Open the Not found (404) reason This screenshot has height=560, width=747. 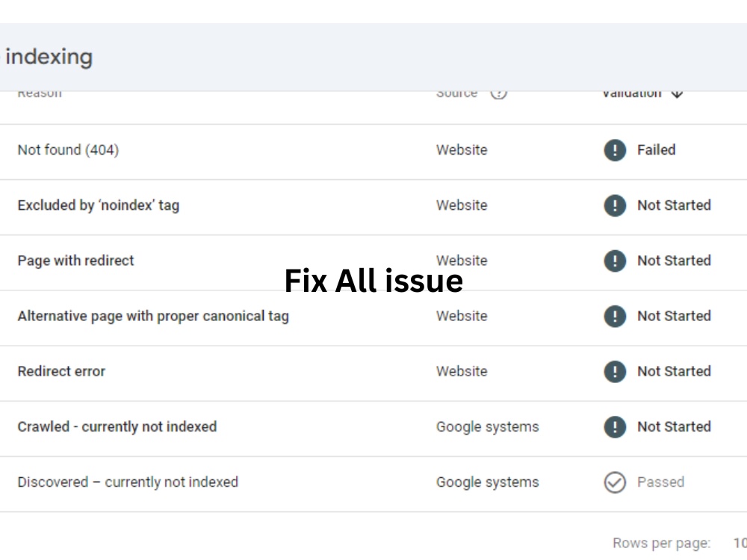coord(68,150)
